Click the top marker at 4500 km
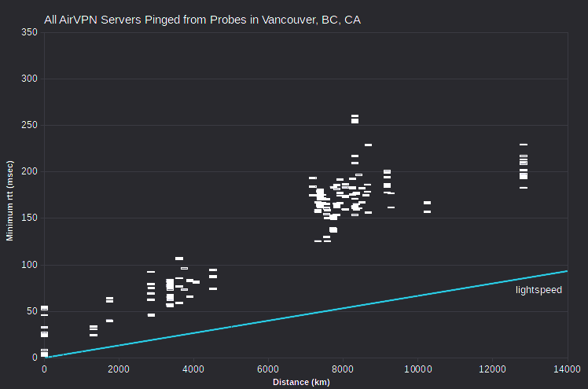588x389 pixels. (213, 270)
